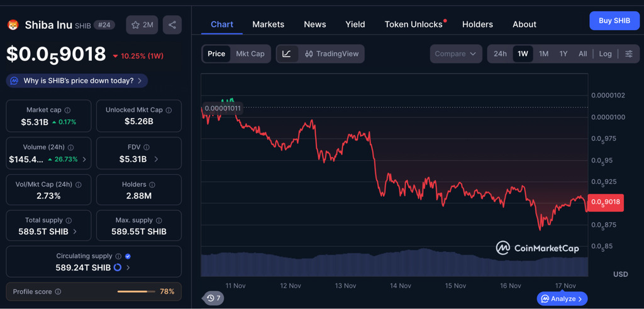Click the share icon next to watchlist star
The height and width of the screenshot is (309, 644).
click(x=172, y=25)
